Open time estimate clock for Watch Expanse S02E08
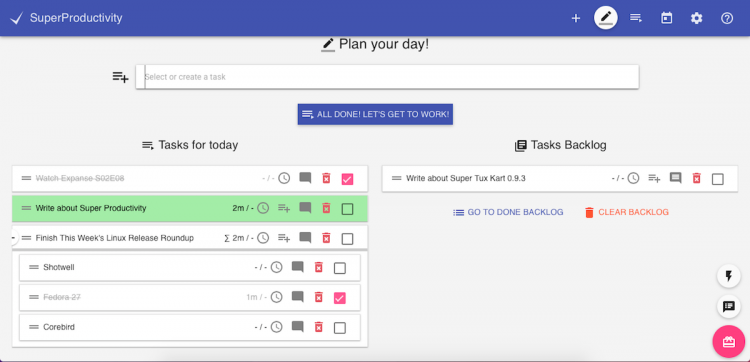750x362 pixels. coord(284,178)
